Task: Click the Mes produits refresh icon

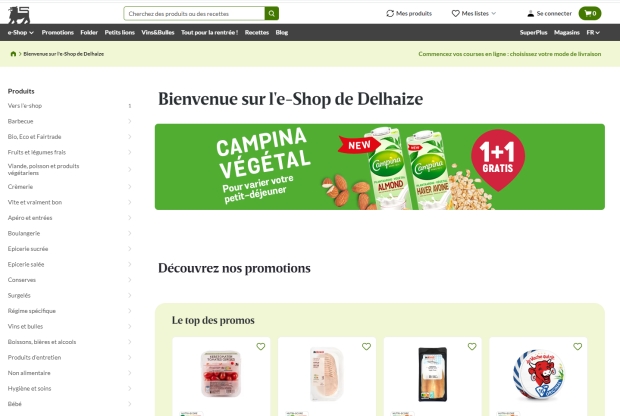Action: click(390, 13)
